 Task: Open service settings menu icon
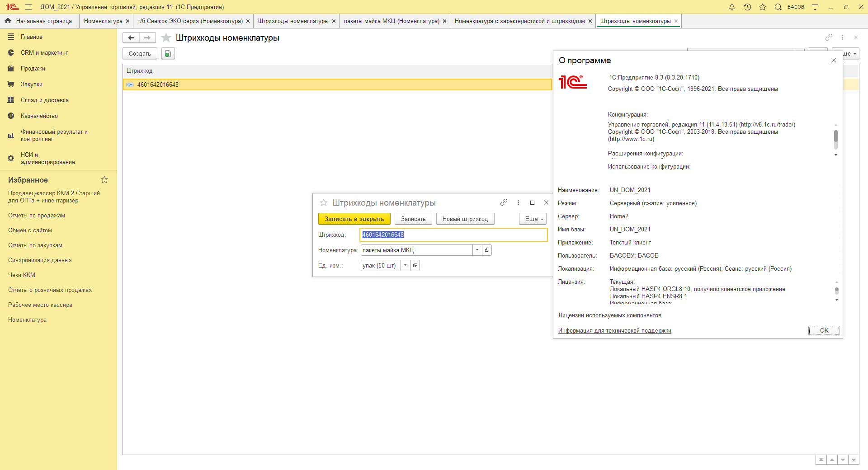pyautogui.click(x=815, y=7)
